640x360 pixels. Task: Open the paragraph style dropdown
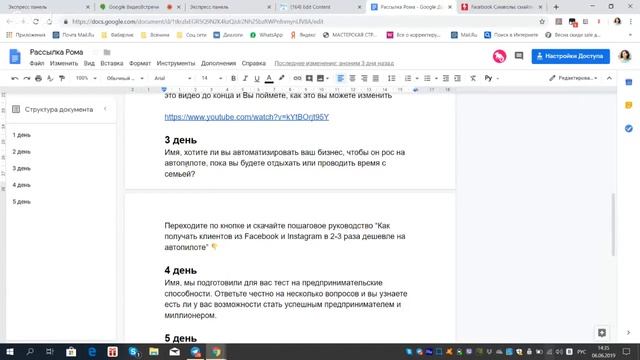125,78
